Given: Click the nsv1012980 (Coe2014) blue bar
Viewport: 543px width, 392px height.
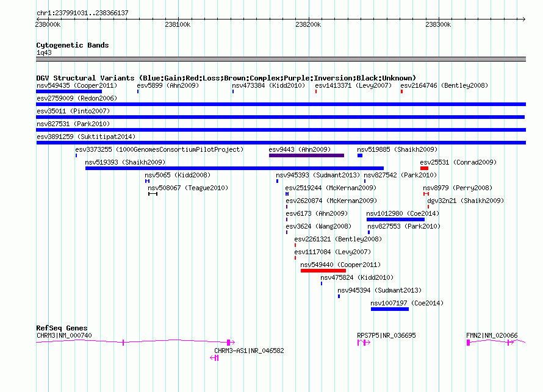Looking at the screenshot, I should [395, 219].
